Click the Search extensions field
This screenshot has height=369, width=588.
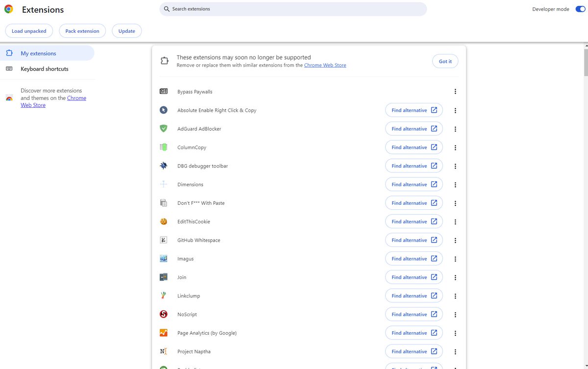tap(293, 9)
